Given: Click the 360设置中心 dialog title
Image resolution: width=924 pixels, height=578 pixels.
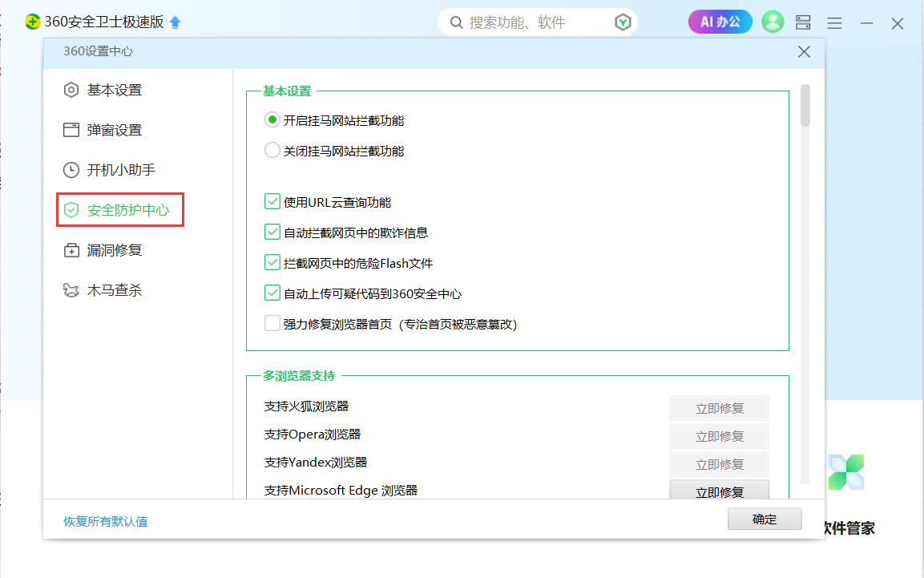Looking at the screenshot, I should [x=99, y=51].
